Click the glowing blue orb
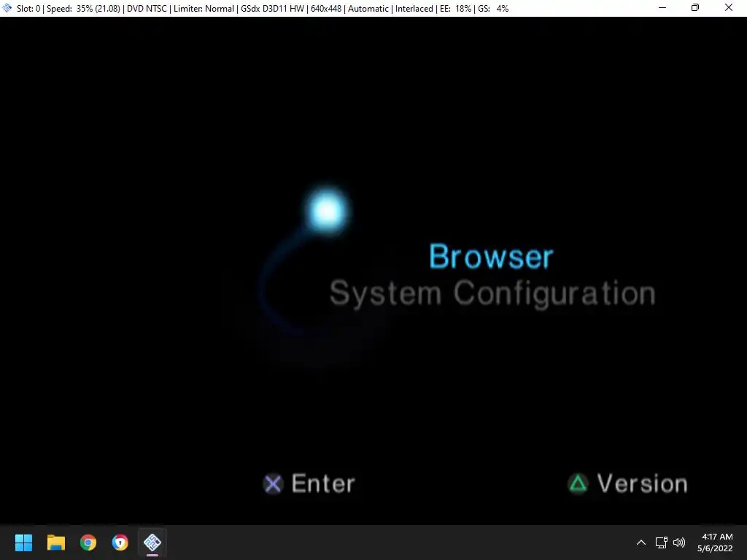 tap(328, 211)
